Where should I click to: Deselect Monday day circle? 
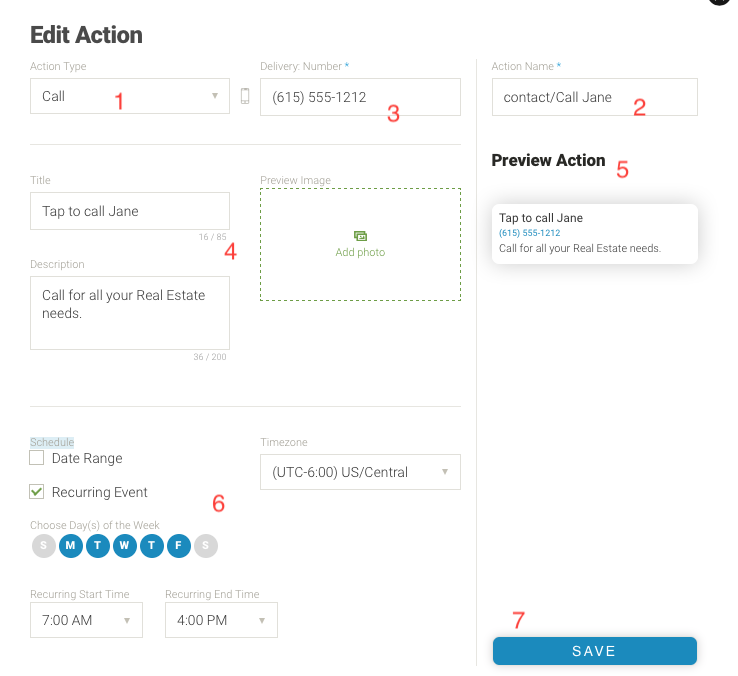71,546
